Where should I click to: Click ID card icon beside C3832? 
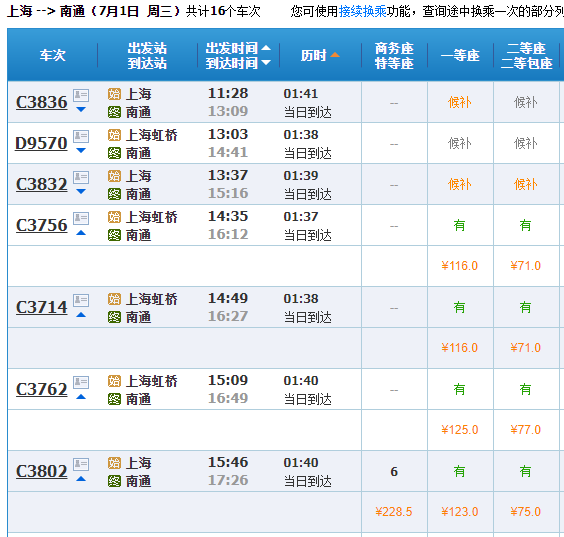81,178
